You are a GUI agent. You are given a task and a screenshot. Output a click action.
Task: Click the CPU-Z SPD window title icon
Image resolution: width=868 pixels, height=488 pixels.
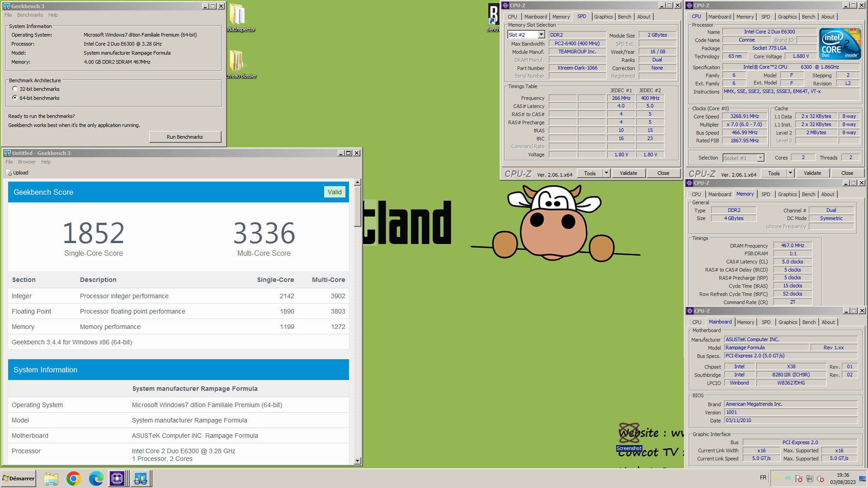point(505,5)
